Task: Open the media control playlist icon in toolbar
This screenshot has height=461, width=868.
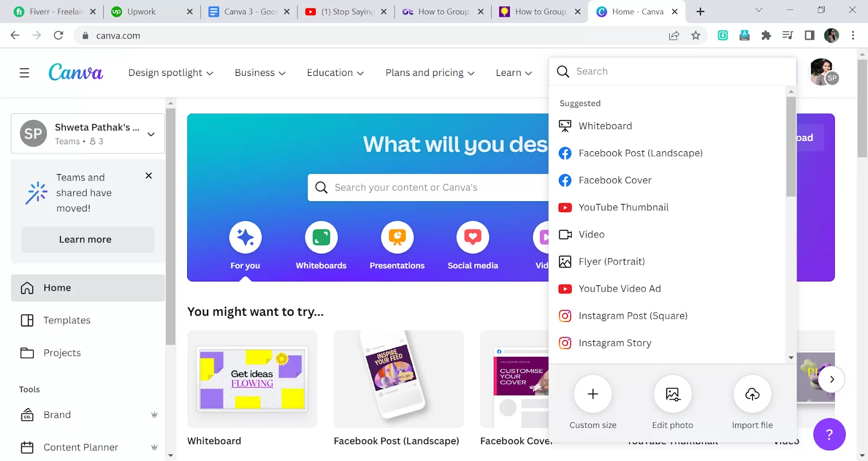Action: 788,35
